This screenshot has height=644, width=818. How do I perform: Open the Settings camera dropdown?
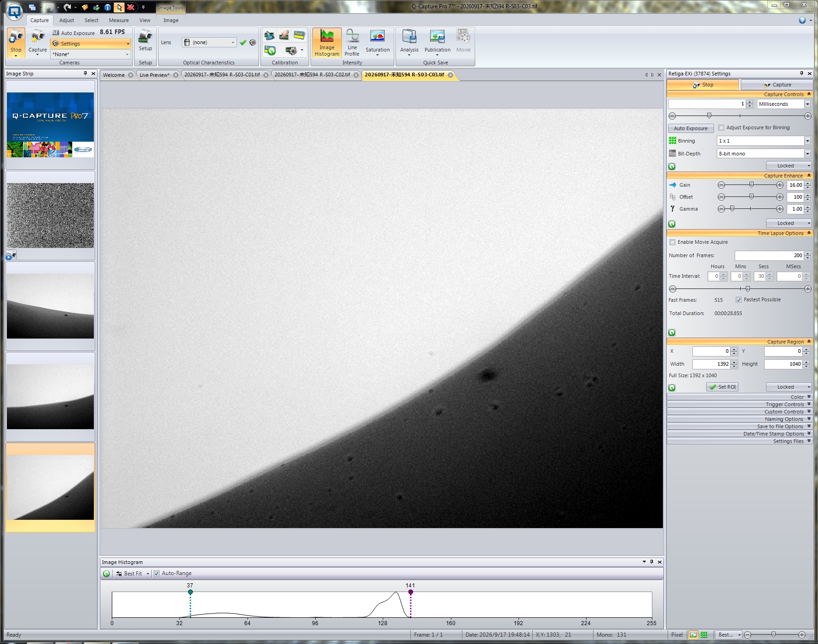click(128, 44)
